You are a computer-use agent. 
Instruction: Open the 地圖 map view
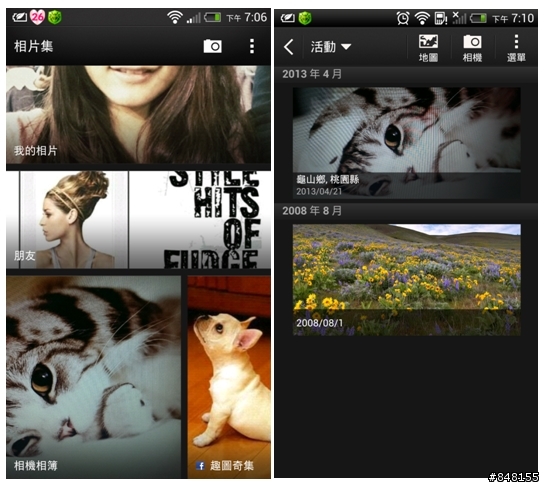pos(428,48)
